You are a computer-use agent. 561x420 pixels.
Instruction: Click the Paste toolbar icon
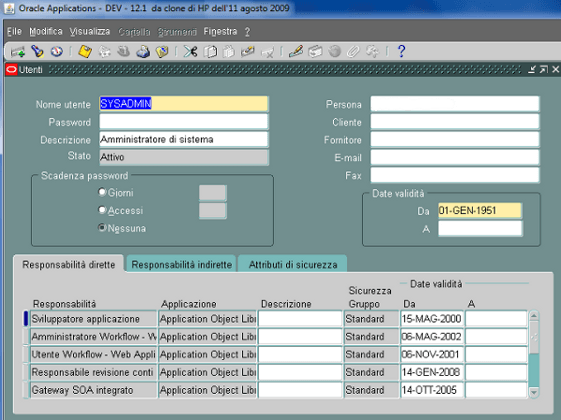[229, 52]
